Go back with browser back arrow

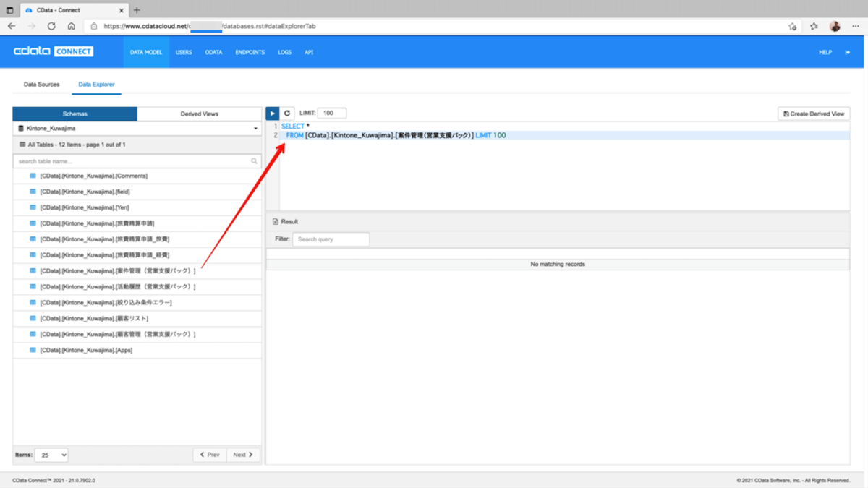point(12,26)
